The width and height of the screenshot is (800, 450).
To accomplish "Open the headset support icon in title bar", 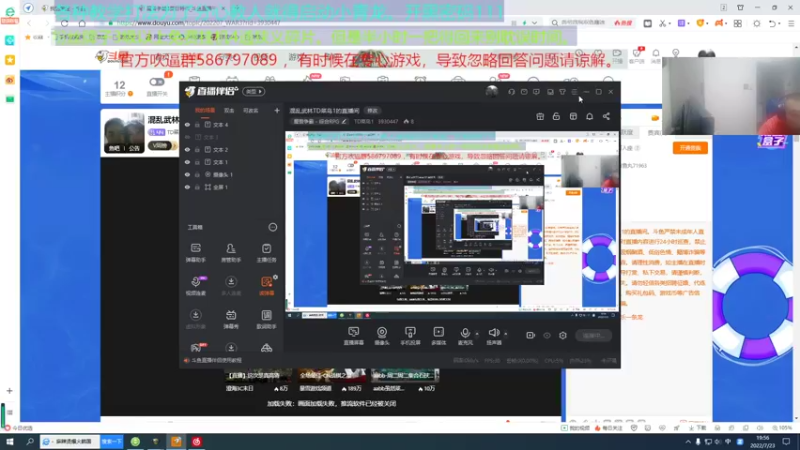I will pos(511,92).
